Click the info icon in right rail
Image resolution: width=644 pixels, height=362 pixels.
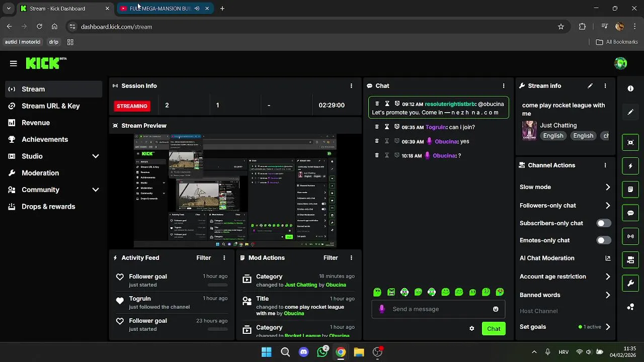(x=630, y=88)
